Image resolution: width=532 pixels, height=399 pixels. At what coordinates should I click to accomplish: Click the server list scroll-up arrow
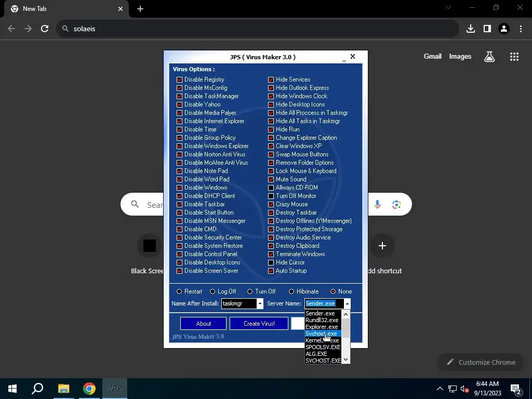click(345, 314)
